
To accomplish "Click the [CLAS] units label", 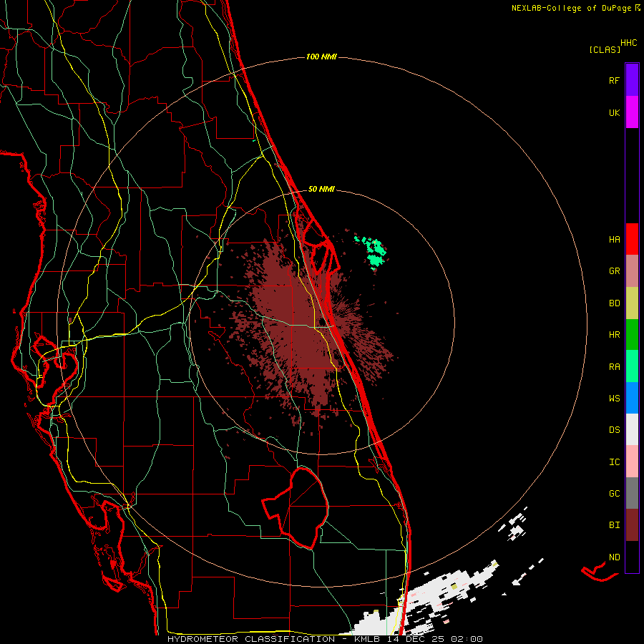I will click(x=605, y=49).
